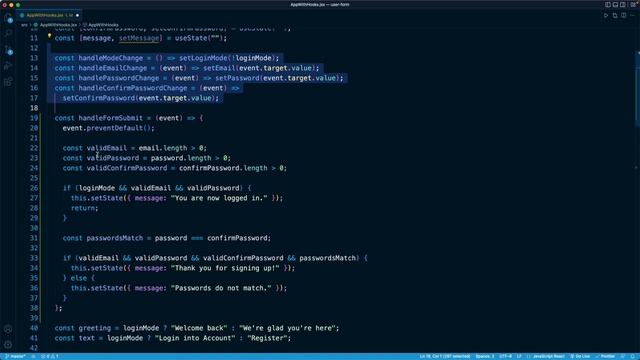640x360 pixels.
Task: Split the editor to the right
Action: [624, 16]
